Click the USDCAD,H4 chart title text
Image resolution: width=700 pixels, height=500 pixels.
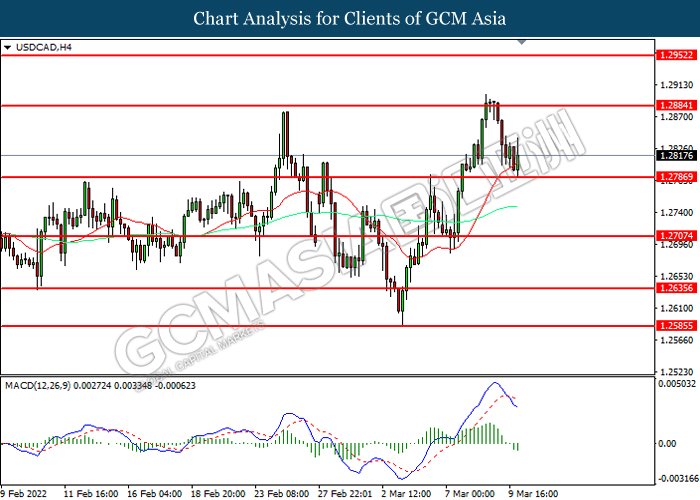pyautogui.click(x=44, y=47)
